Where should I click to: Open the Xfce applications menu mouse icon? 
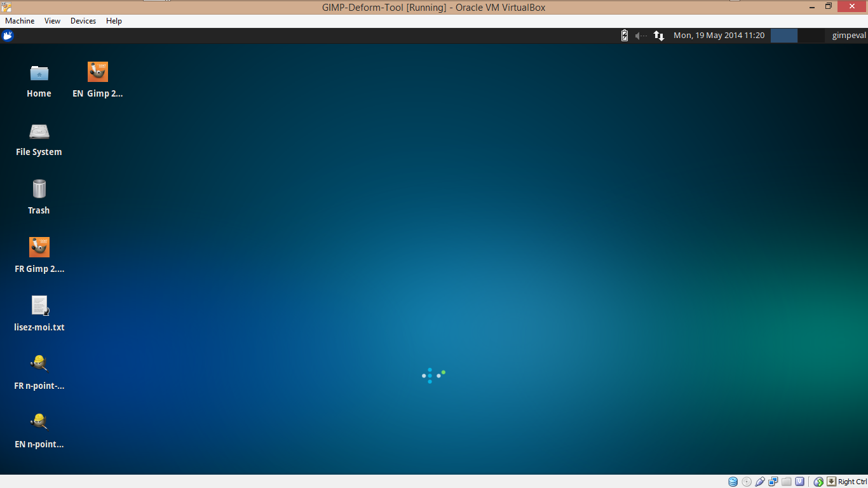(8, 36)
